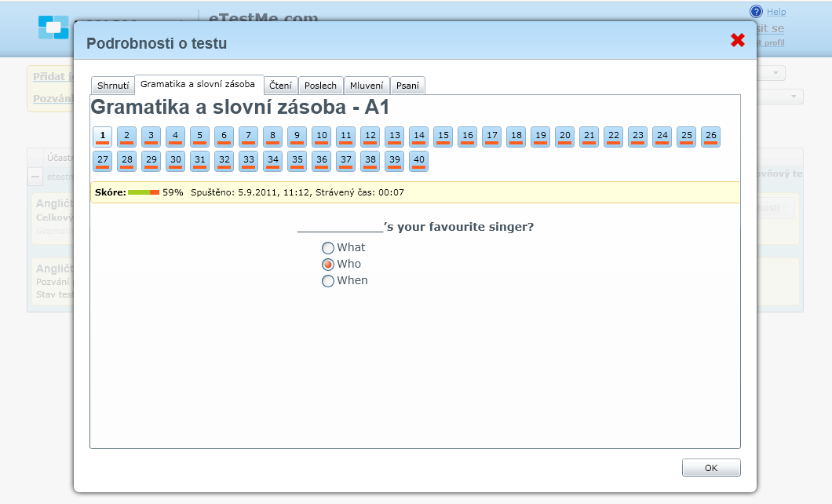This screenshot has height=504, width=832.
Task: Show question 33
Action: [248, 161]
